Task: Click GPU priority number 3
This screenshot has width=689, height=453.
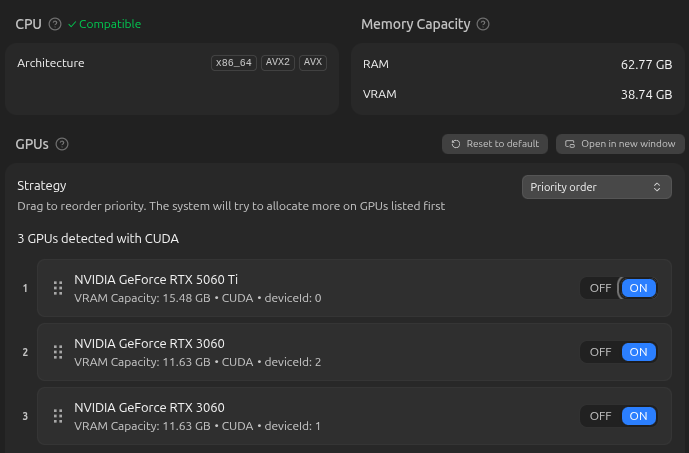Action: click(25, 416)
